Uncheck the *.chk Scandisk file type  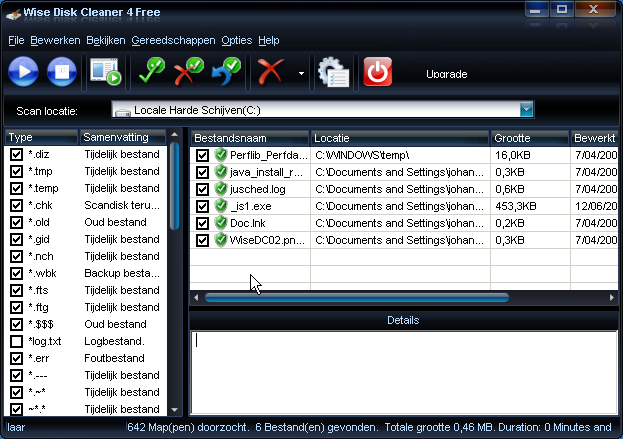point(16,205)
